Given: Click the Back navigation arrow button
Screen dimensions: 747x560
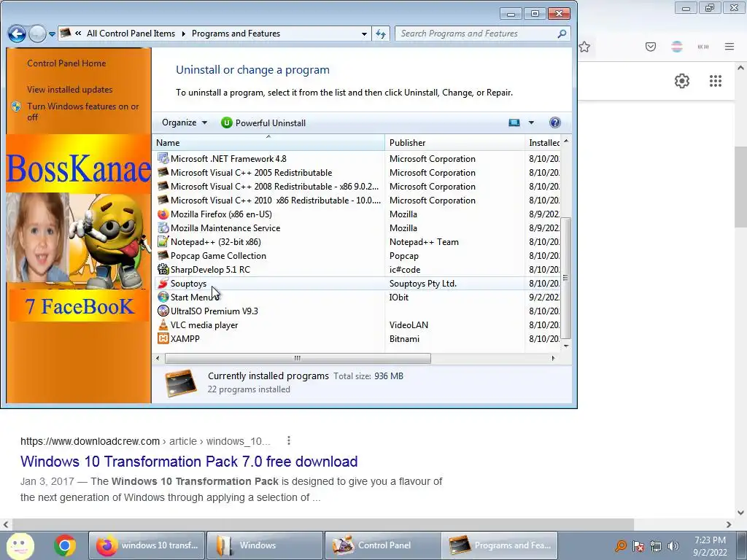Looking at the screenshot, I should [17, 34].
